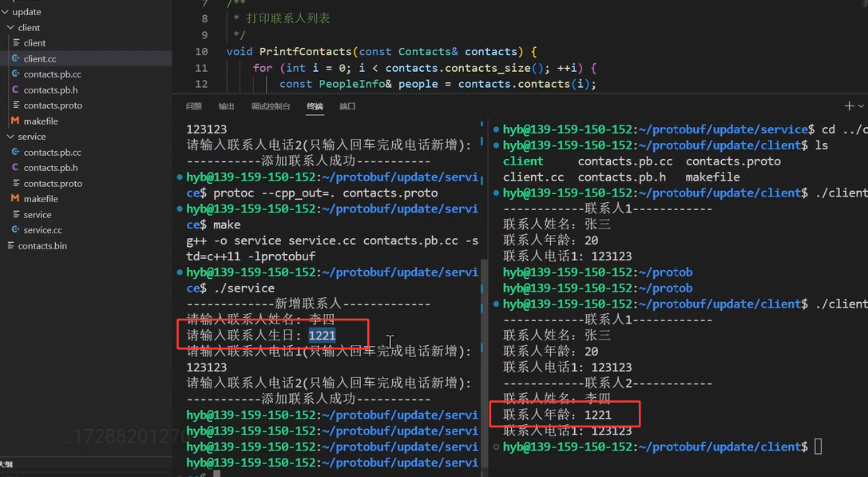Open client.cc in explorer
868x477 pixels.
40,58
